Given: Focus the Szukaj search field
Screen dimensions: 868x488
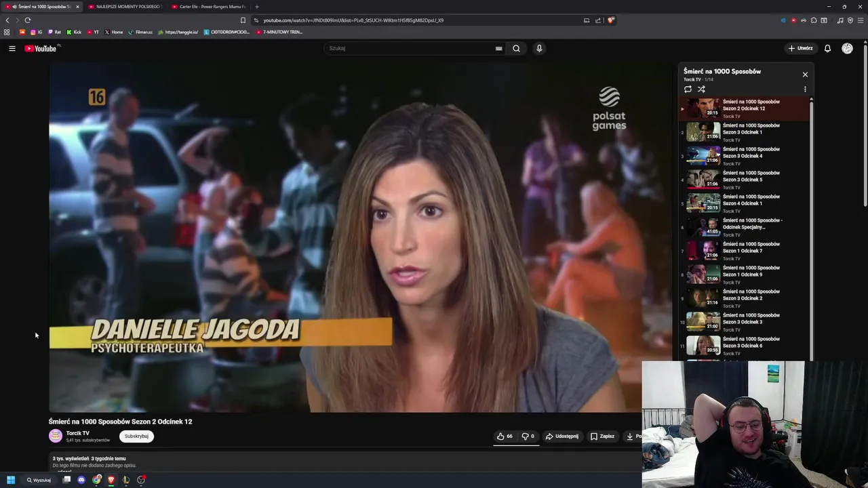Looking at the screenshot, I should click(410, 48).
